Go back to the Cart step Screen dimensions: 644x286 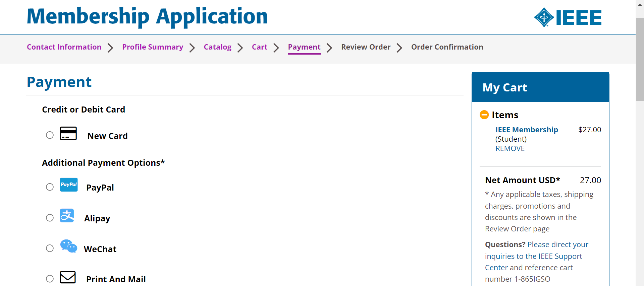tap(260, 47)
